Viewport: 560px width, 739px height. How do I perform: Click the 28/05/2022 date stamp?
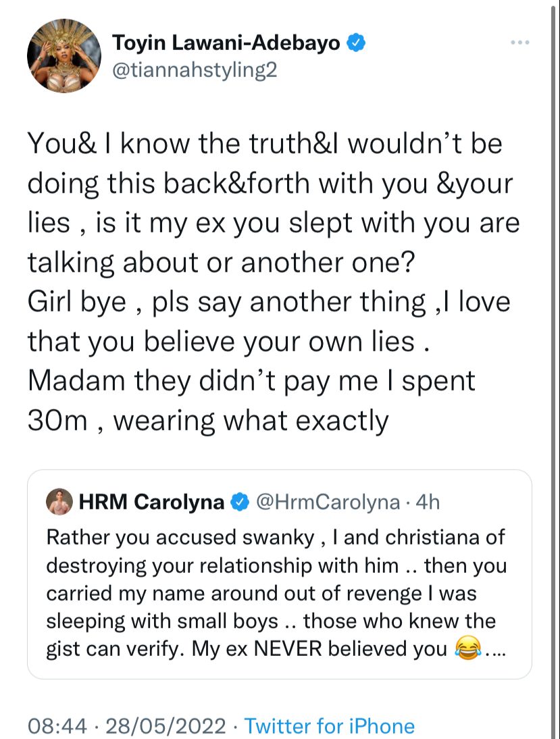[166, 725]
